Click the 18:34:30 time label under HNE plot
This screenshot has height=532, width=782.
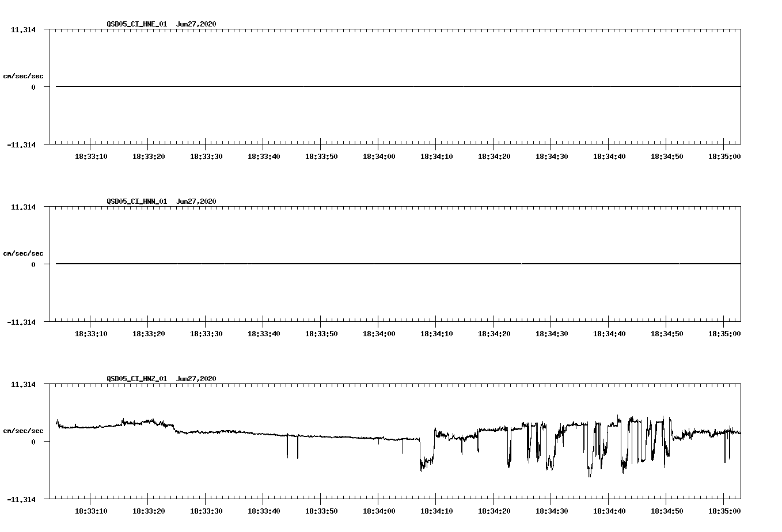552,157
